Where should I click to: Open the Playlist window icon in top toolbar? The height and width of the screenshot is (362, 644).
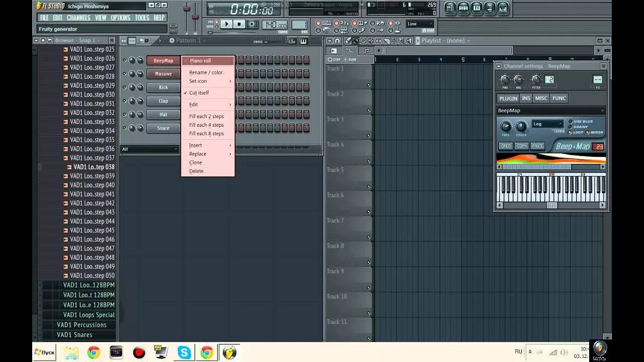click(451, 8)
